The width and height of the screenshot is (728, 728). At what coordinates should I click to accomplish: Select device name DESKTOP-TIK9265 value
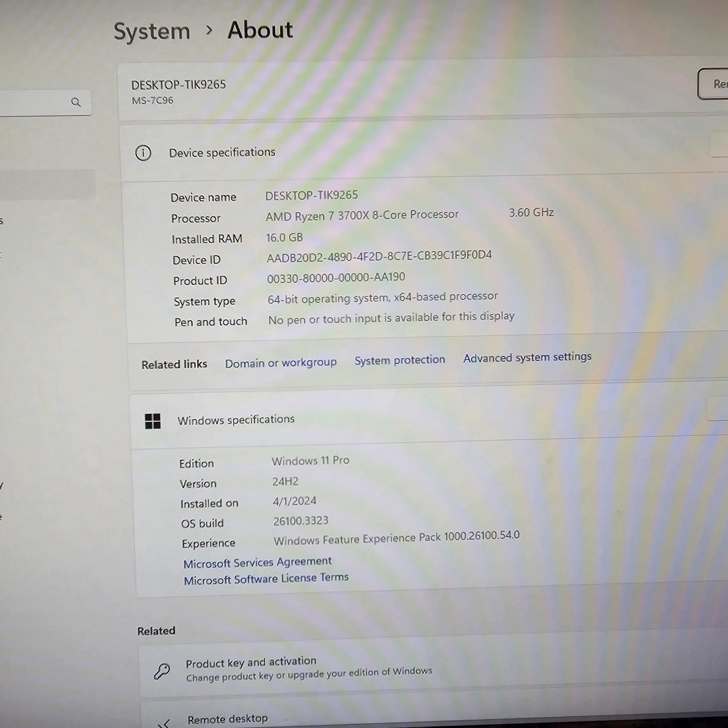pos(312,196)
